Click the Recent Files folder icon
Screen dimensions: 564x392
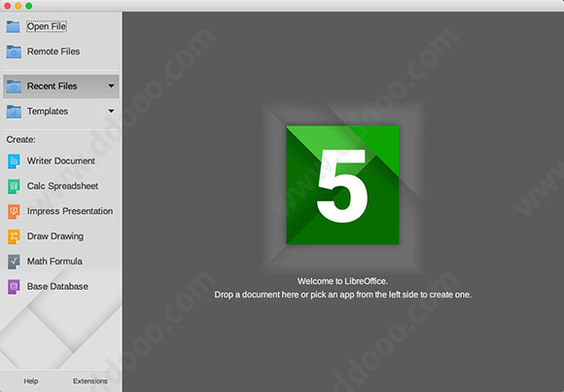click(14, 87)
